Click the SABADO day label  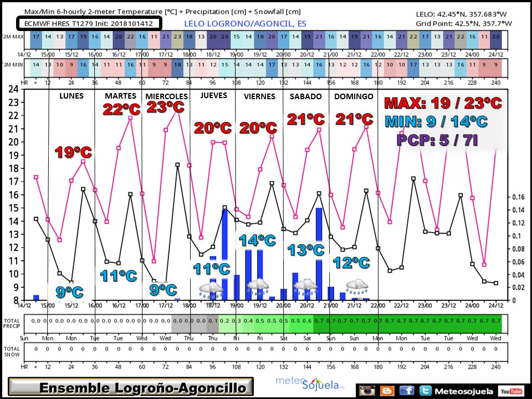pos(305,96)
